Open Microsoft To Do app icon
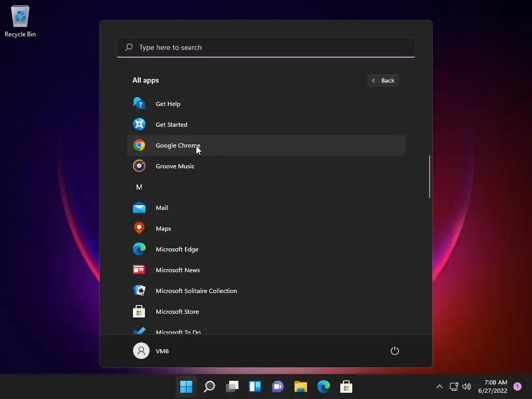The height and width of the screenshot is (399, 532). [139, 331]
